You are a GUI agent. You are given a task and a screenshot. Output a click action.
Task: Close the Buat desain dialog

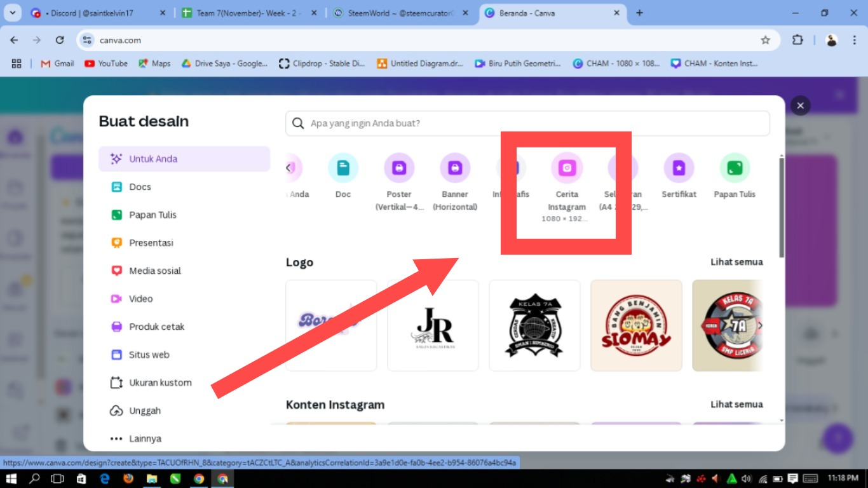[x=801, y=106]
